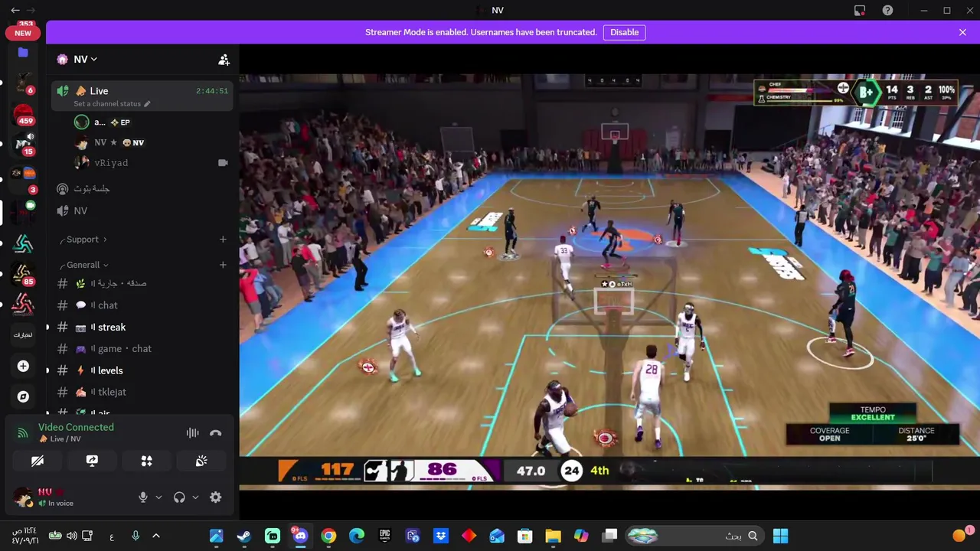Open microphone input options arrow
Viewport: 980px width, 551px height.
[158, 497]
